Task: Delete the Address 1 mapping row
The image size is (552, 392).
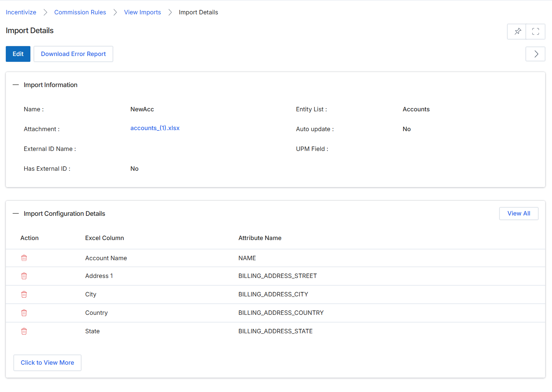Action: pyautogui.click(x=24, y=276)
